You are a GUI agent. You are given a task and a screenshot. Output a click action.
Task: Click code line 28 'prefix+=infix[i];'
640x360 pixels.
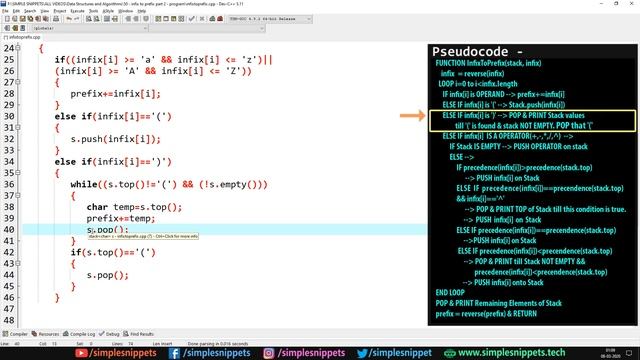(x=116, y=94)
